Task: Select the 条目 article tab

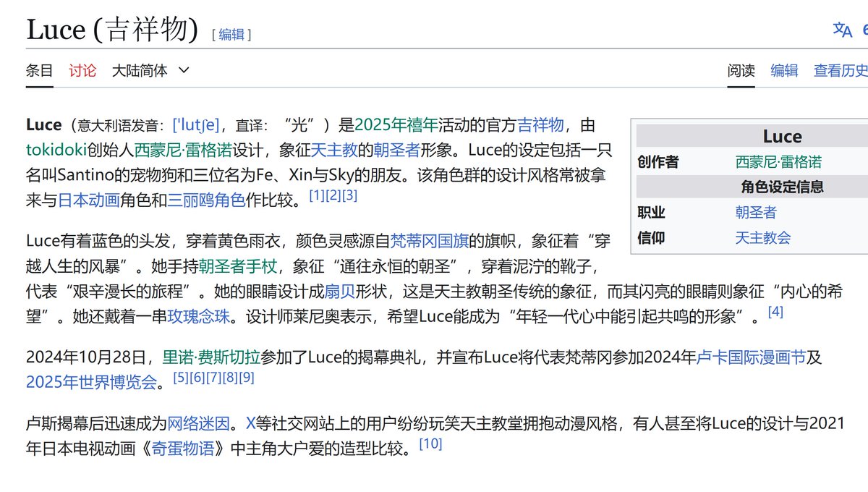Action: (x=38, y=70)
